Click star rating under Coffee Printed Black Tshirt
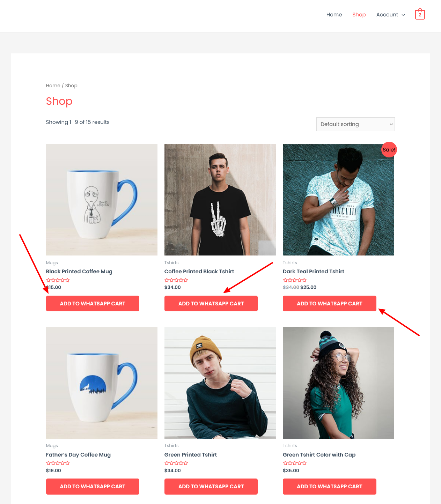Image resolution: width=441 pixels, height=504 pixels. click(176, 280)
